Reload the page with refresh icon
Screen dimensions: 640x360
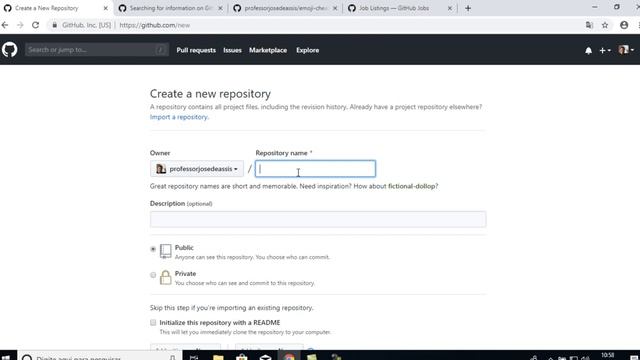pos(36,25)
